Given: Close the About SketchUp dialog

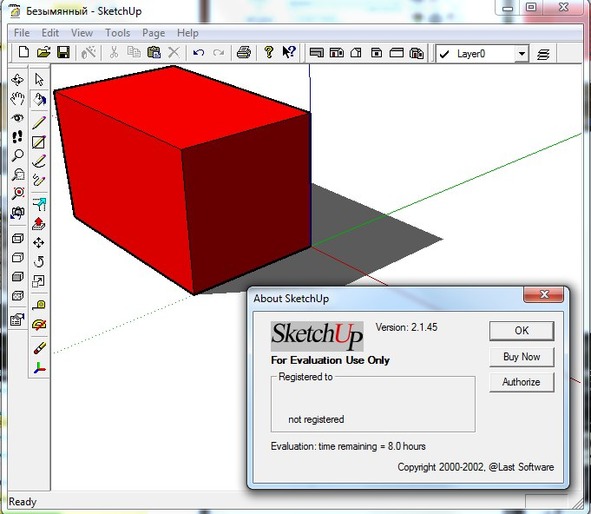Looking at the screenshot, I should [x=544, y=294].
